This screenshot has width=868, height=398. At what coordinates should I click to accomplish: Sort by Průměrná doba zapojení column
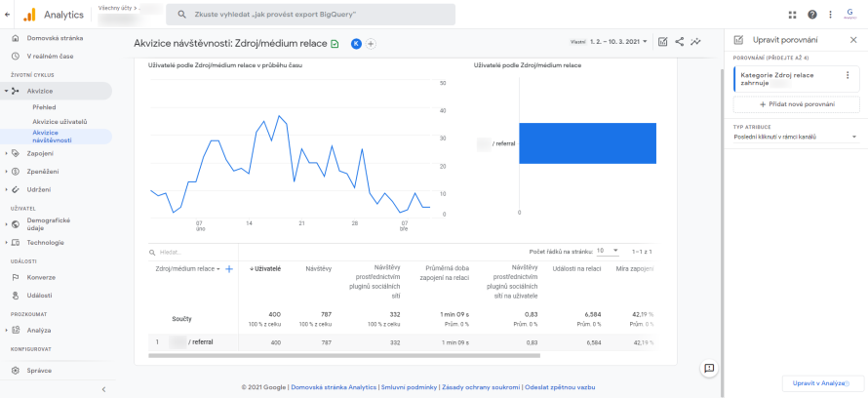coord(443,273)
